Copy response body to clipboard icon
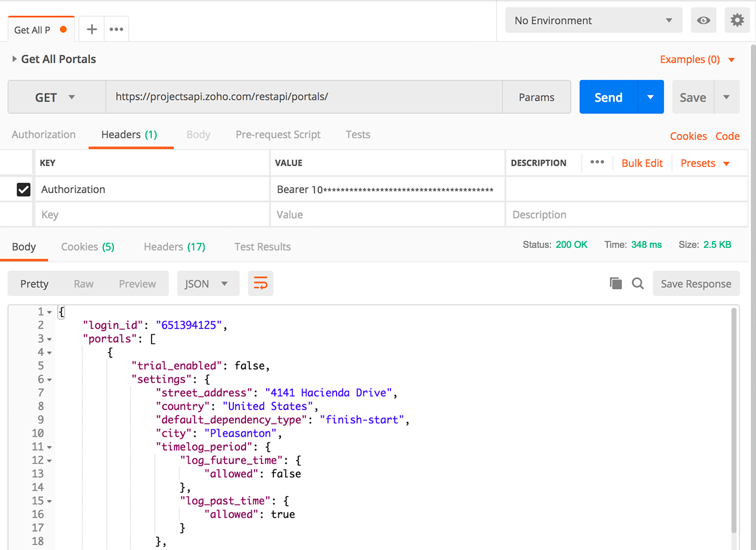The image size is (756, 550). (615, 283)
